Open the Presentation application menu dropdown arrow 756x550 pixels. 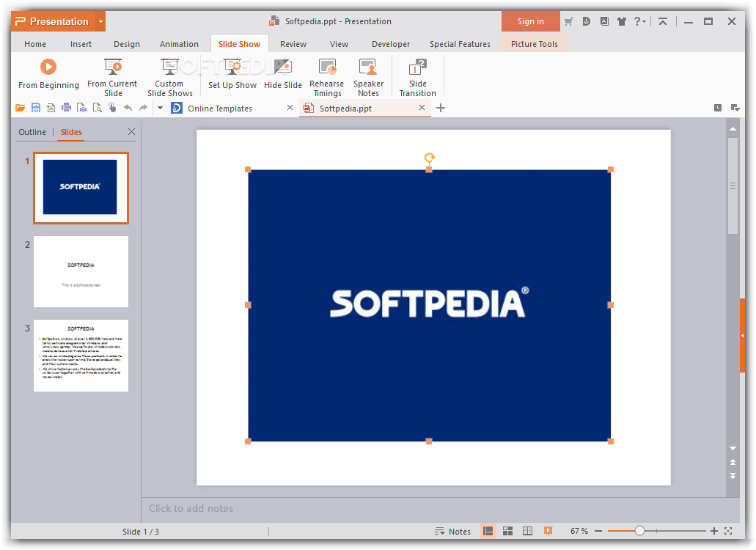click(100, 22)
